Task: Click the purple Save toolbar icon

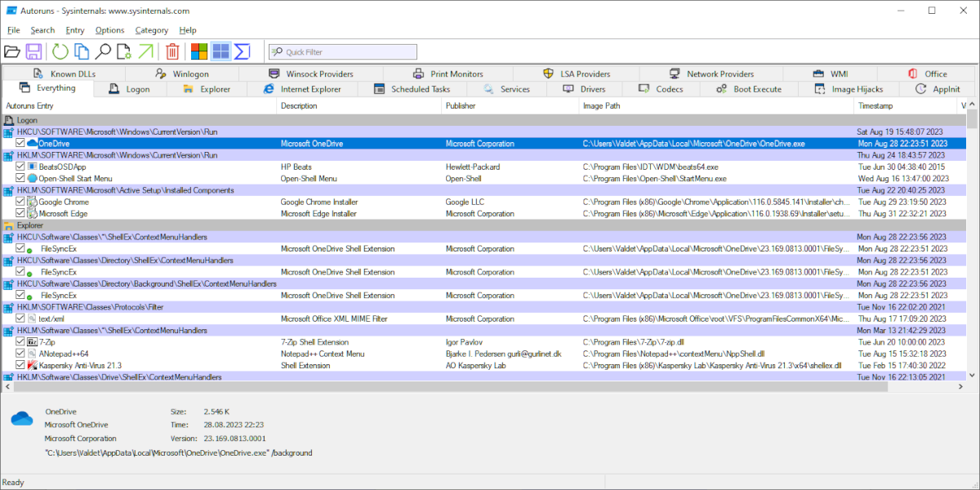Action: [34, 52]
